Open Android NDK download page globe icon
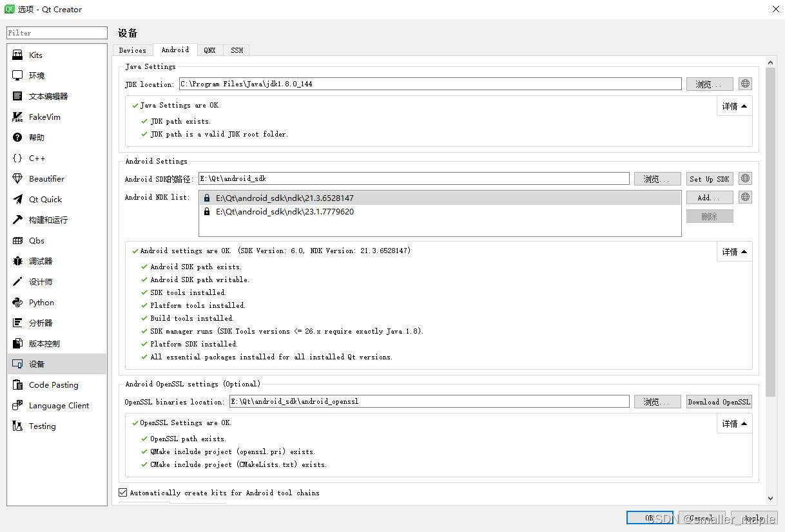 [745, 197]
